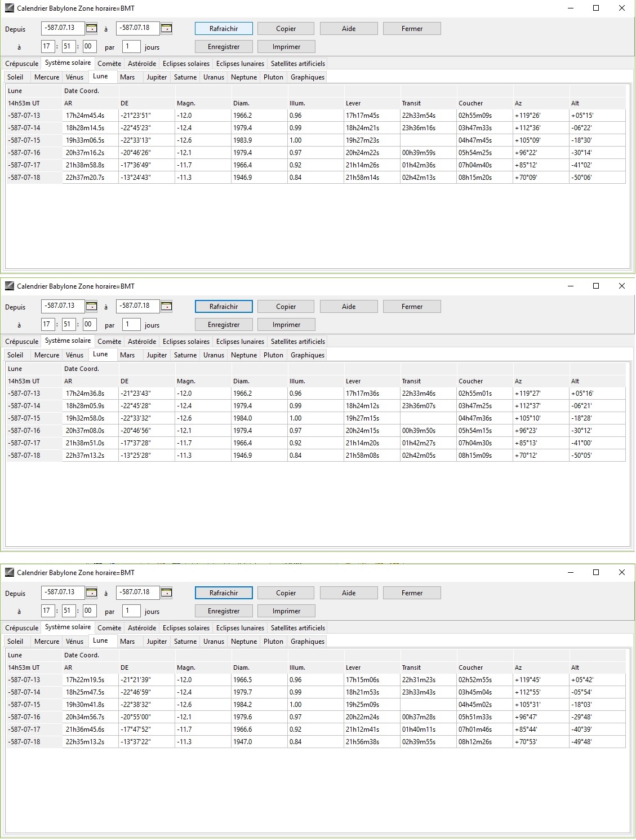This screenshot has width=636, height=840.
Task: Click Enregistrer in the middle window
Action: pyautogui.click(x=224, y=324)
